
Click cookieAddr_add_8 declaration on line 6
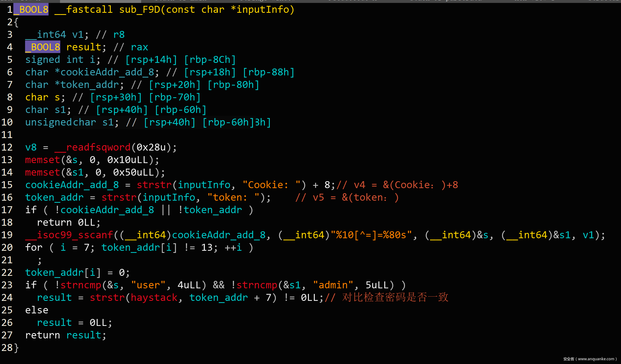[107, 72]
